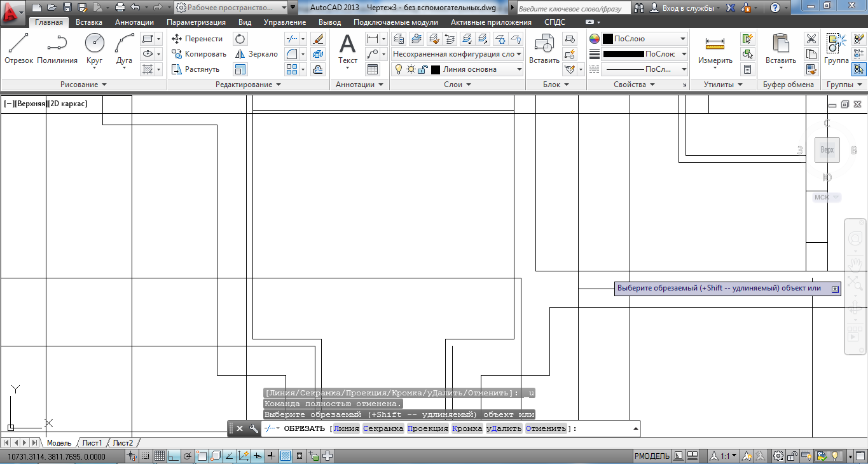Toggle group selection on/off icon

859,69
